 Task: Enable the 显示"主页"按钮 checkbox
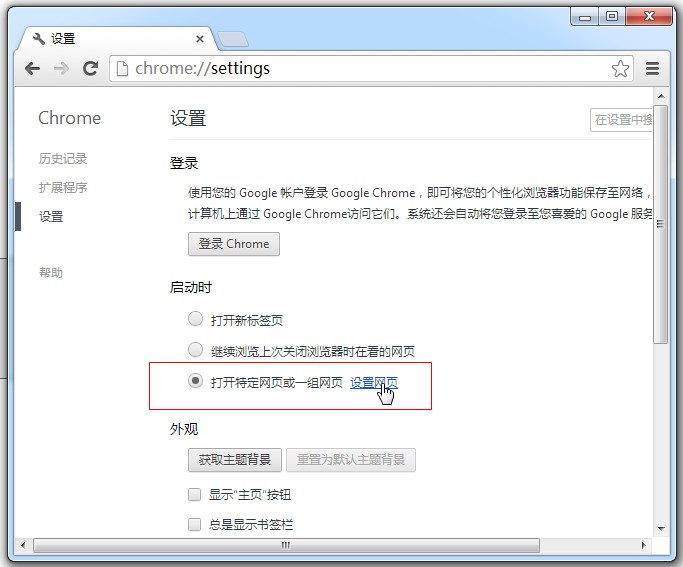pos(194,495)
